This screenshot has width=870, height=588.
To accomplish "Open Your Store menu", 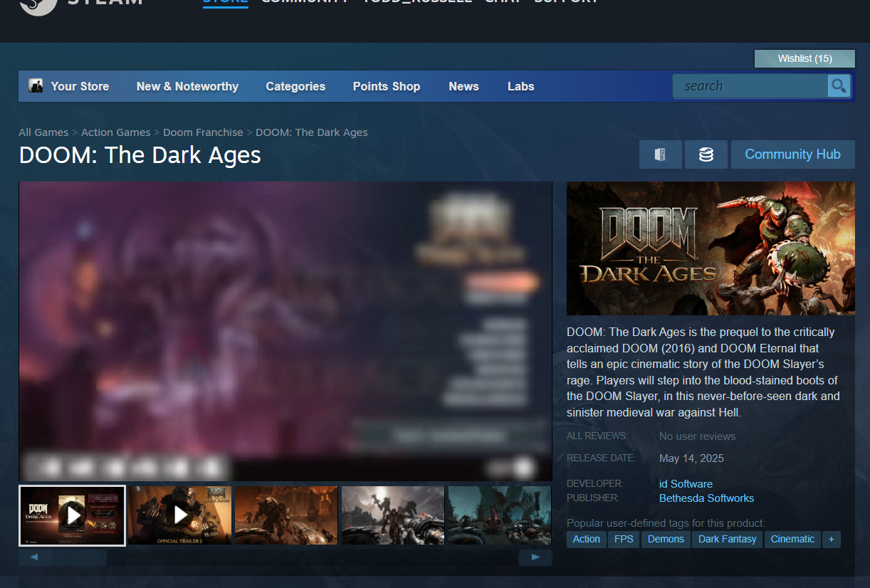I will [x=80, y=86].
